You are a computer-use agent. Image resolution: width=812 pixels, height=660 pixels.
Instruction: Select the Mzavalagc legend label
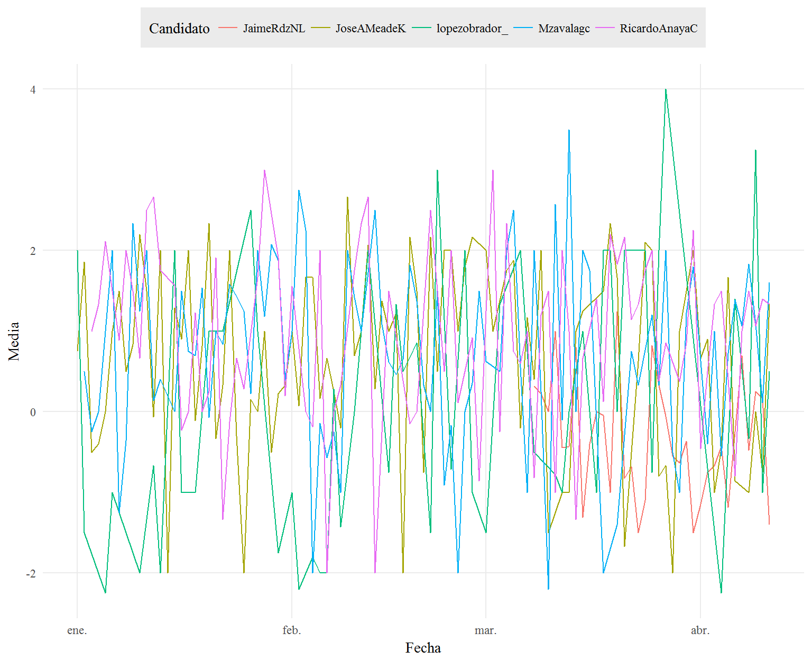point(564,29)
